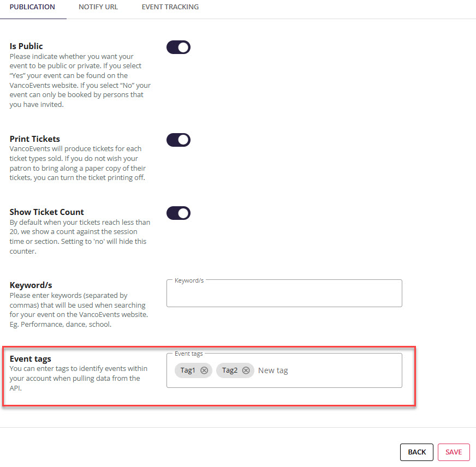Select the Tag2 chip label
This screenshot has height=467, width=476.
coord(229,370)
